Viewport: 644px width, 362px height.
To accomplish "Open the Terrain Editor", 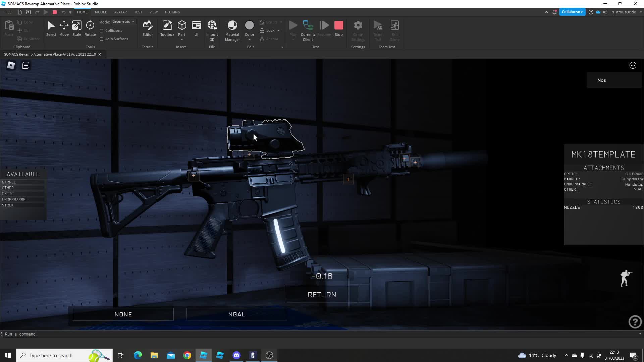I will 148,28.
